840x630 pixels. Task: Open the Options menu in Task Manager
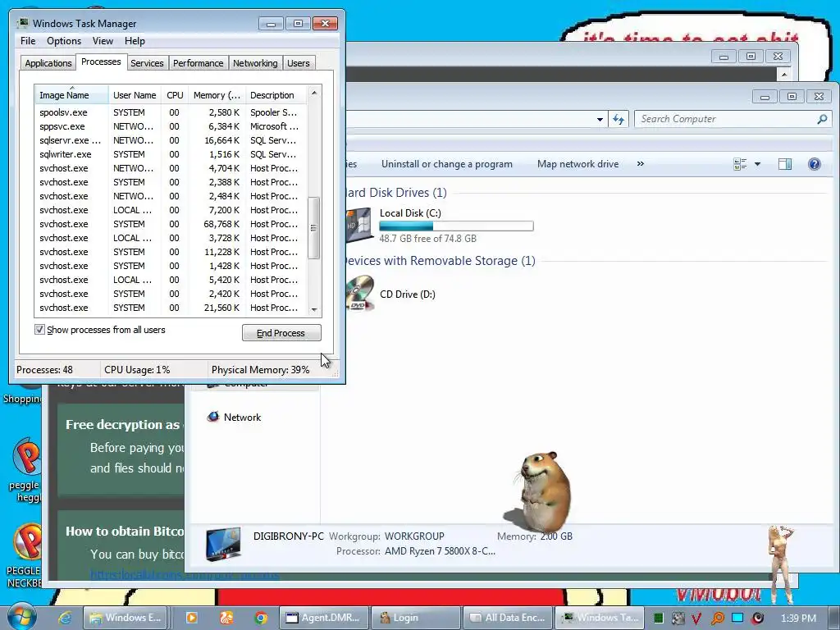pos(64,41)
